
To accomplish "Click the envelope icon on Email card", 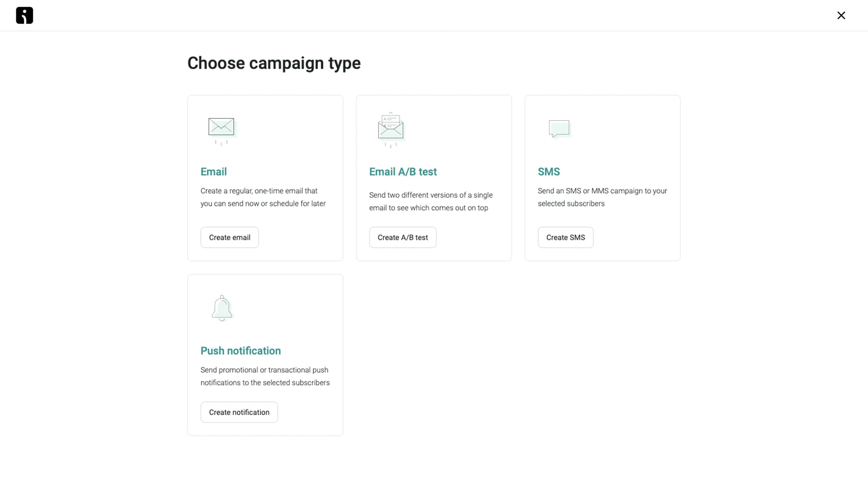I will (x=222, y=131).
